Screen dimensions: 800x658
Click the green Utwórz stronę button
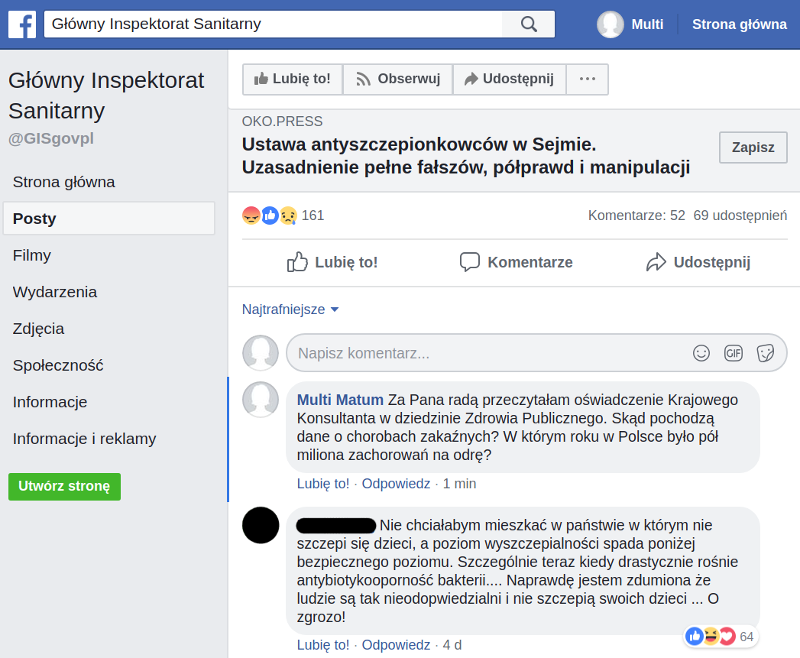pyautogui.click(x=64, y=486)
